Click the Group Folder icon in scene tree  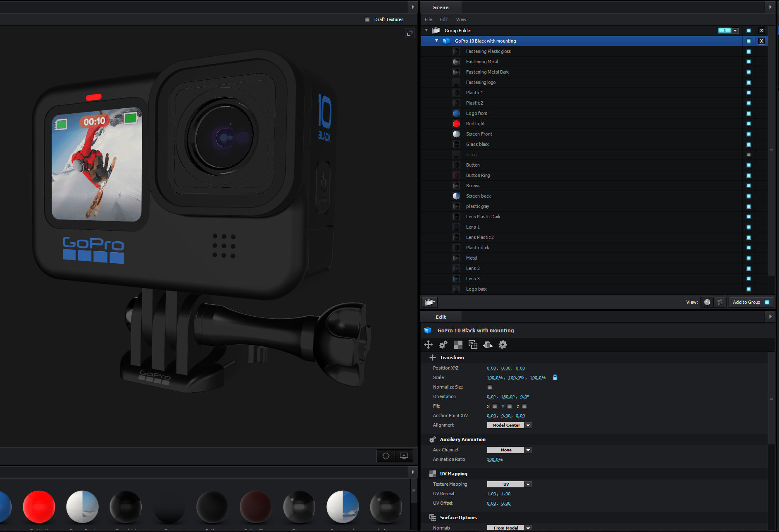coord(436,31)
